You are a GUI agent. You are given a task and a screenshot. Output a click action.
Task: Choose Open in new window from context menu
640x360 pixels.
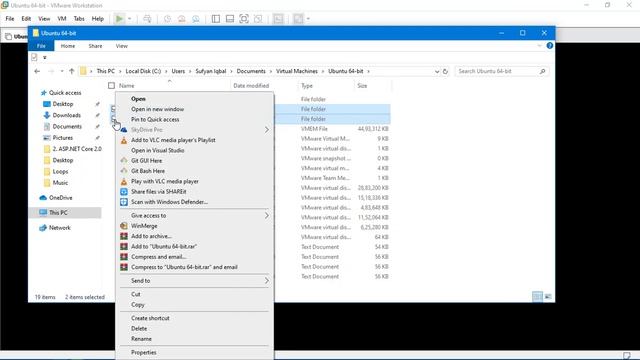pos(157,109)
